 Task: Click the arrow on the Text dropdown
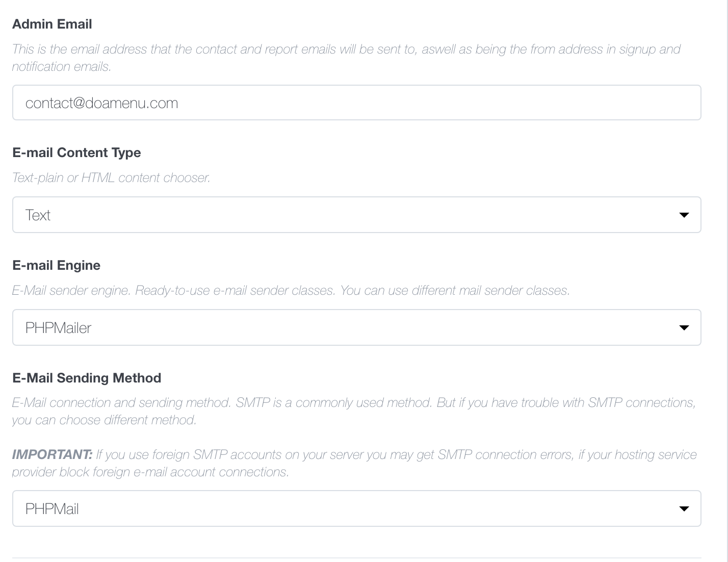click(x=684, y=215)
